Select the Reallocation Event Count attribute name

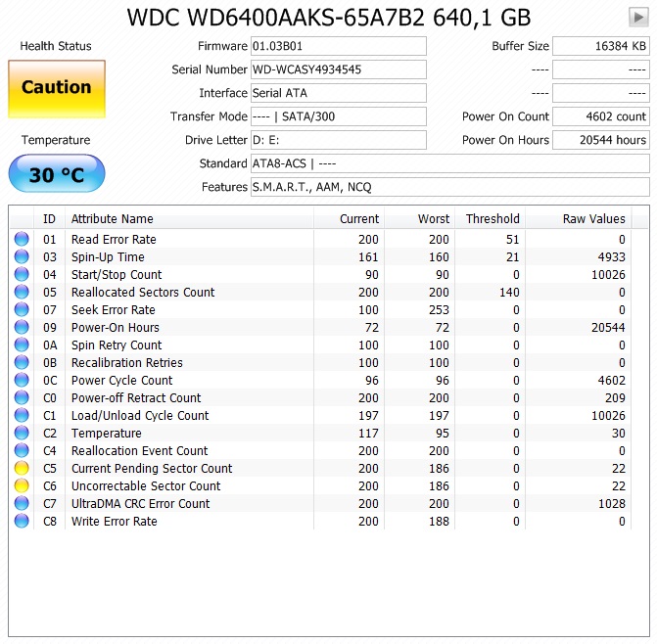tap(140, 450)
